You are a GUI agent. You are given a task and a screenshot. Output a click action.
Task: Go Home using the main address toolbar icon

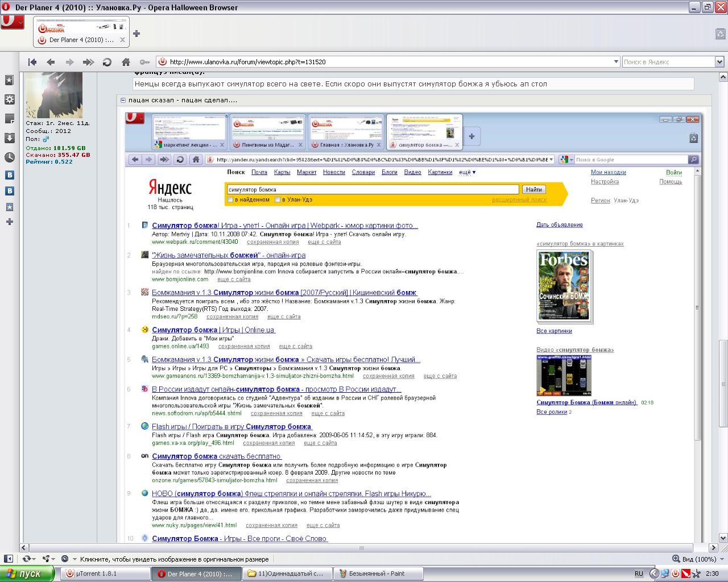[126, 62]
